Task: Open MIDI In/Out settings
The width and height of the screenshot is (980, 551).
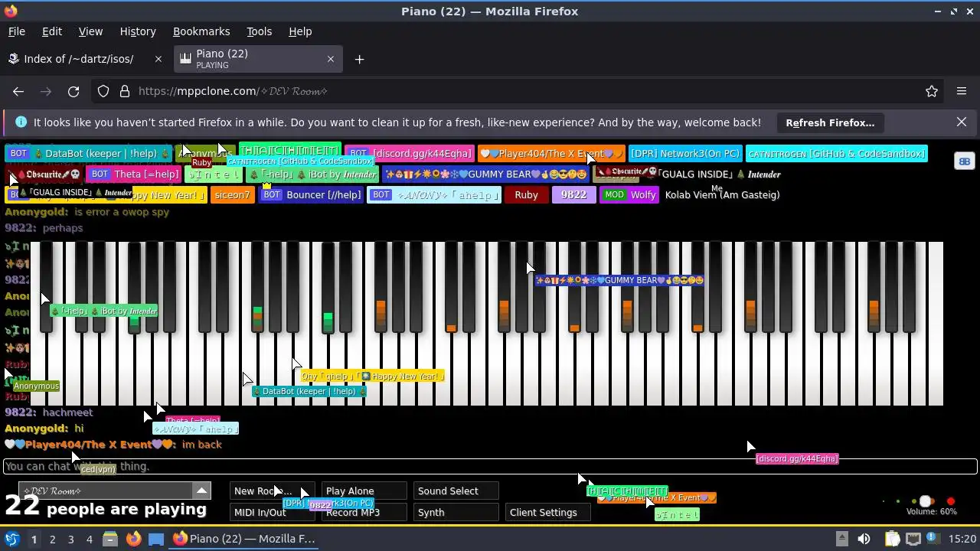Action: click(272, 513)
